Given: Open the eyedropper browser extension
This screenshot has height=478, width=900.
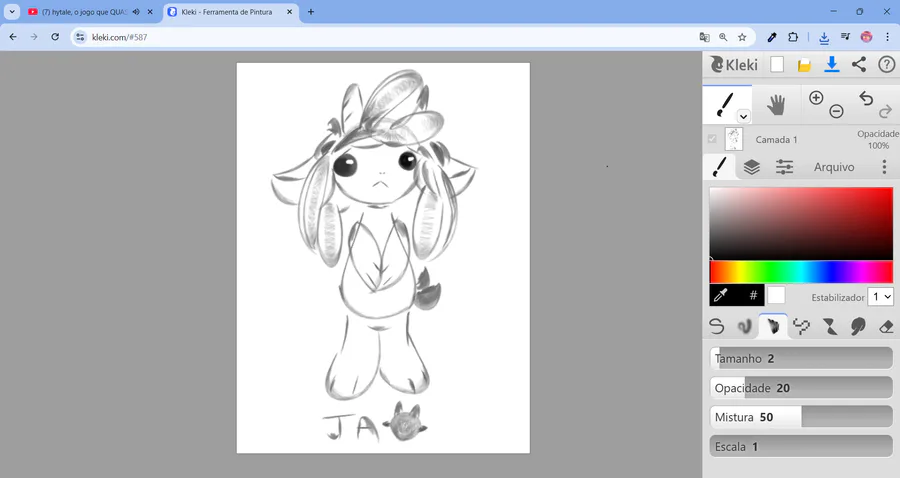Looking at the screenshot, I should pyautogui.click(x=771, y=37).
